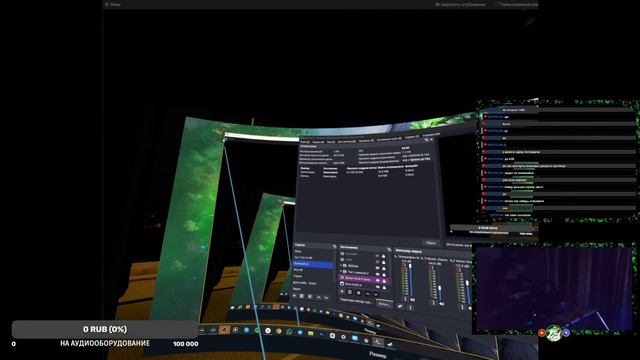This screenshot has height=360, width=640.
Task: Remove the selected scene with trash icon
Action: pos(302,296)
